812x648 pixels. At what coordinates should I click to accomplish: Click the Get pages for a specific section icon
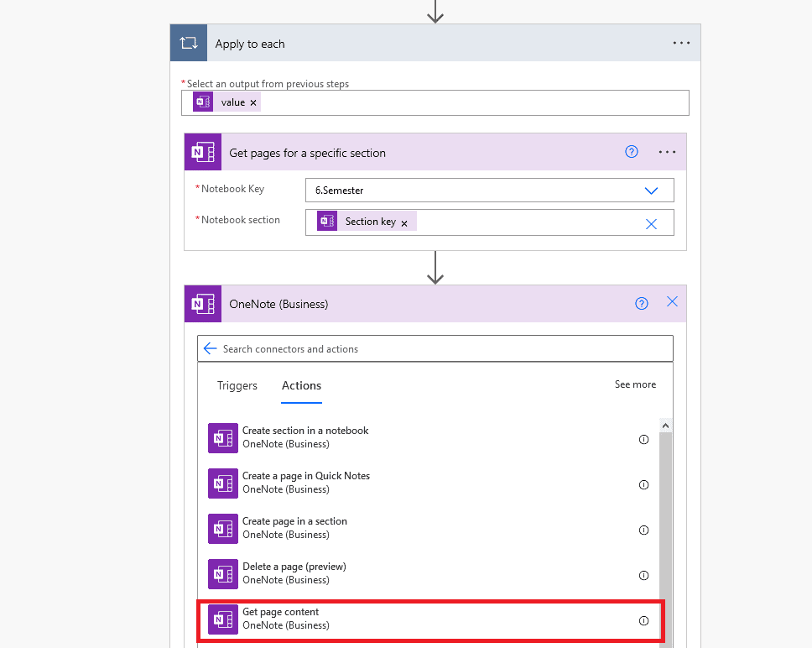click(x=203, y=152)
